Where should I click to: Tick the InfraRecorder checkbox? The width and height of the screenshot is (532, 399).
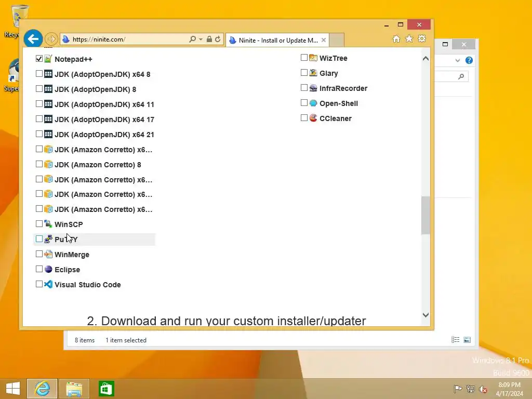[304, 88]
